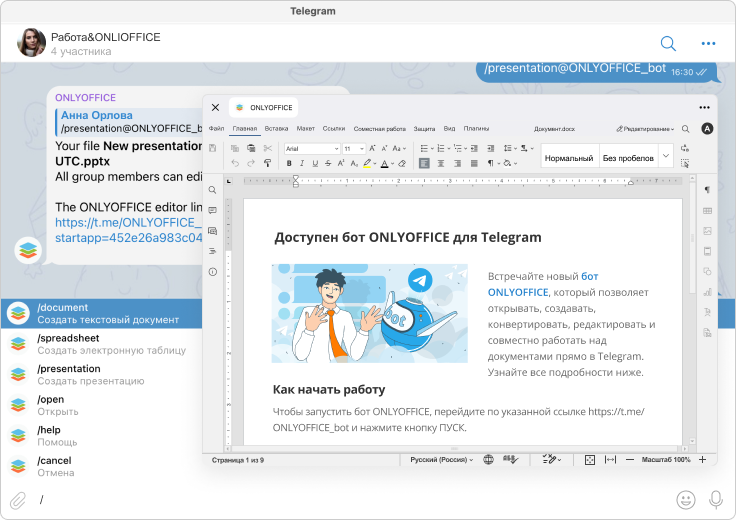This screenshot has width=736, height=520.
Task: Open the table settings icon in right sidebar
Action: 707,211
